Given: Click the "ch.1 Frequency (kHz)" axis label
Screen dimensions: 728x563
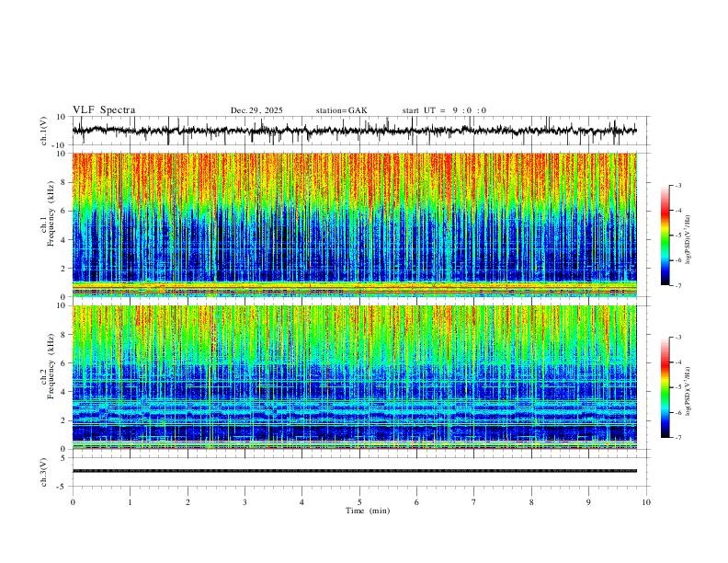Looking at the screenshot, I should click(x=48, y=213).
